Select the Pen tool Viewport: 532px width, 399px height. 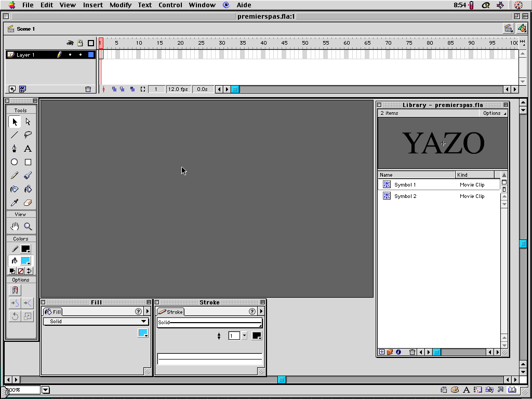[x=15, y=149]
